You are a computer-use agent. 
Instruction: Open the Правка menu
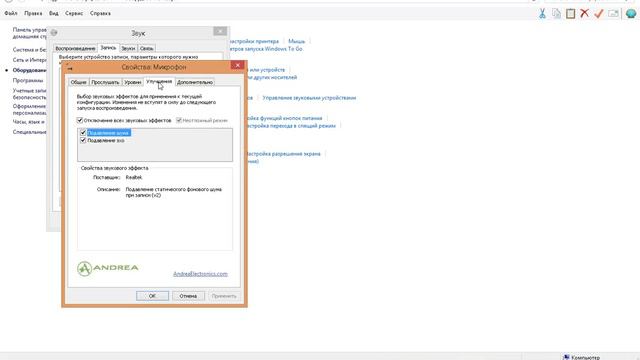[x=33, y=13]
